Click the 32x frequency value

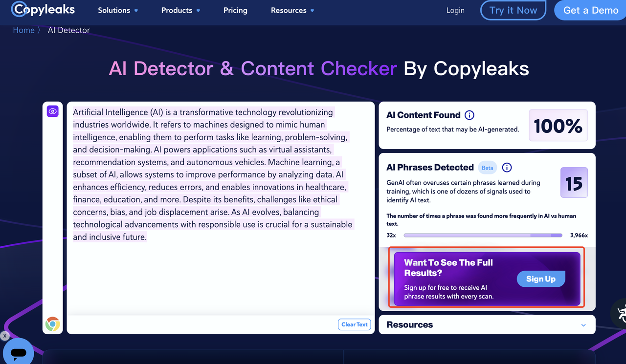point(391,236)
